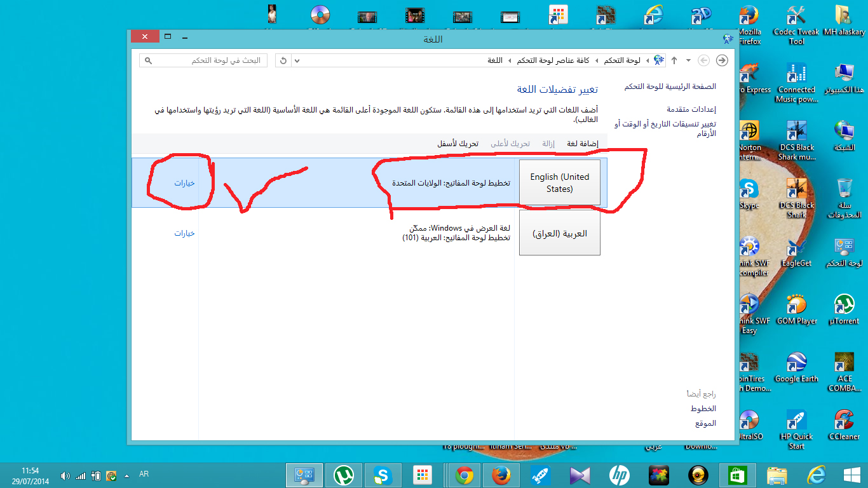Image resolution: width=868 pixels, height=488 pixels.
Task: Expand the address bar history dropdown
Action: 296,60
